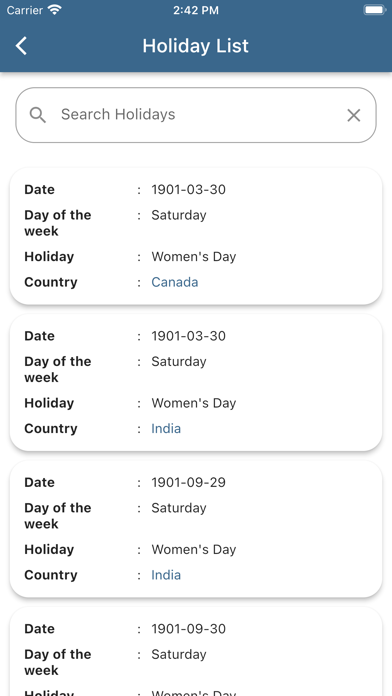Screen dimensions: 392x696
Task: Click Women's Day in the Canada card
Action: (x=194, y=257)
